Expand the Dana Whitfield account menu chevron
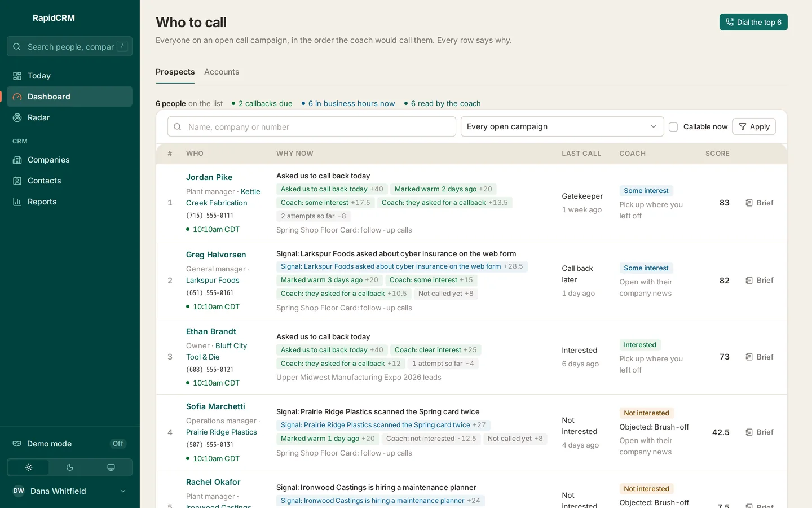812x508 pixels. pyautogui.click(x=123, y=491)
